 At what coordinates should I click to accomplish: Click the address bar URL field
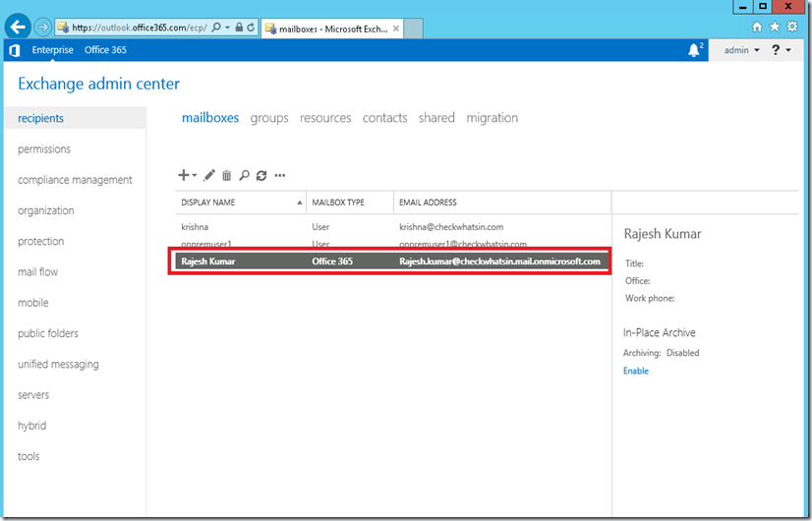(139, 28)
